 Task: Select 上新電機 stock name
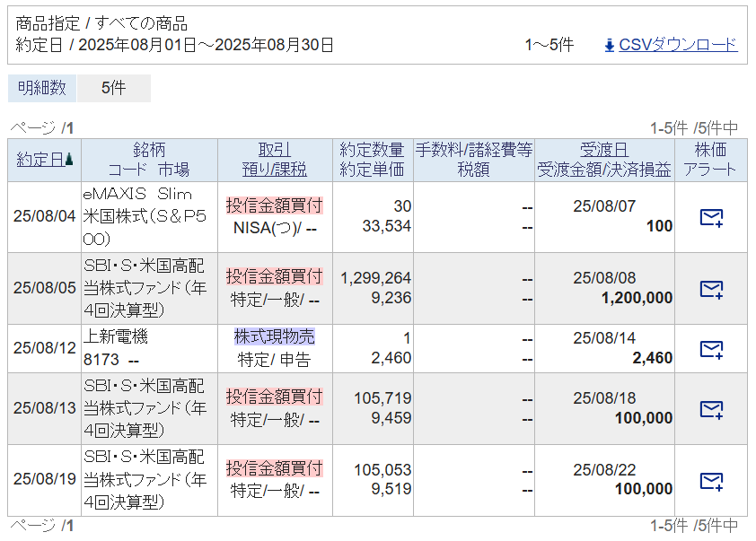tap(116, 336)
